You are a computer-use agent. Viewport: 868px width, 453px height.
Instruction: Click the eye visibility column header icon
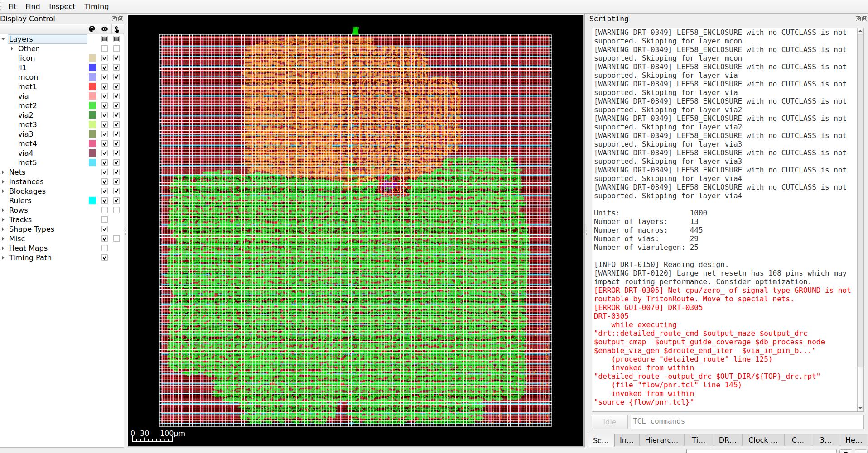105,29
